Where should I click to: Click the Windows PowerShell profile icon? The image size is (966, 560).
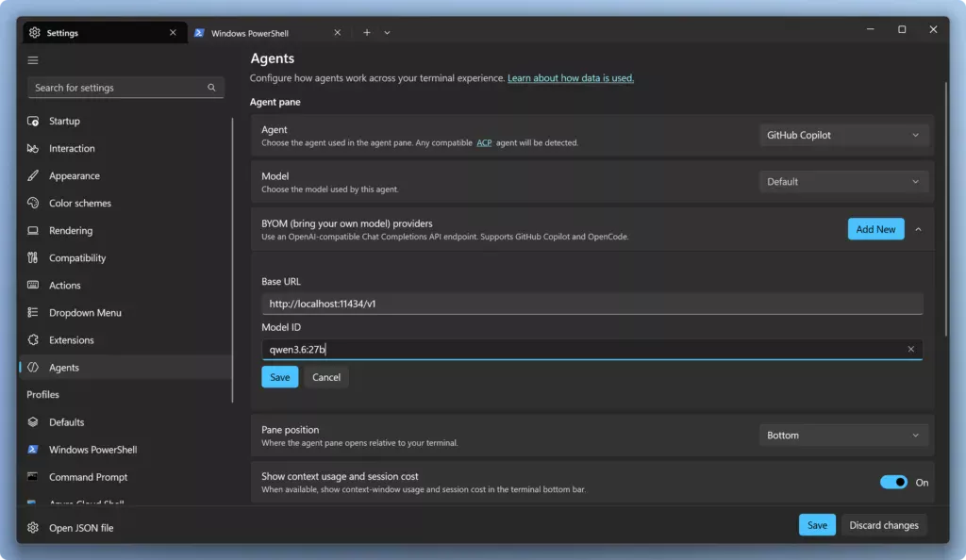(x=33, y=450)
